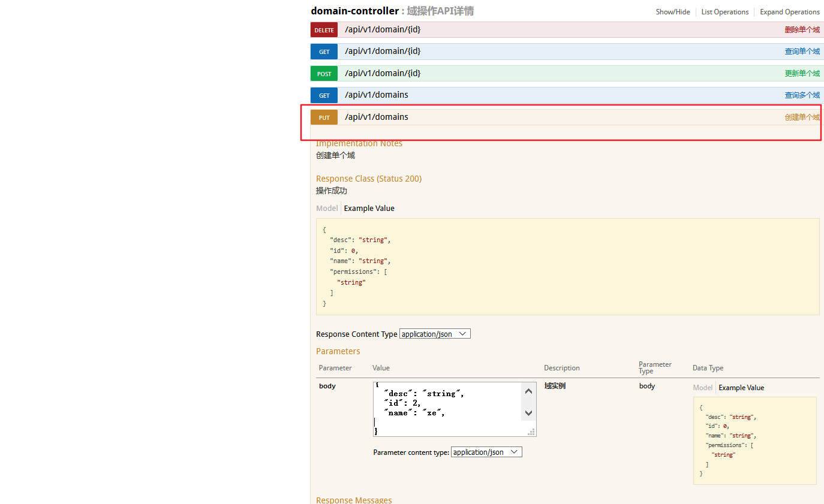Select Example Value tab under Response Class
824x504 pixels.
369,209
